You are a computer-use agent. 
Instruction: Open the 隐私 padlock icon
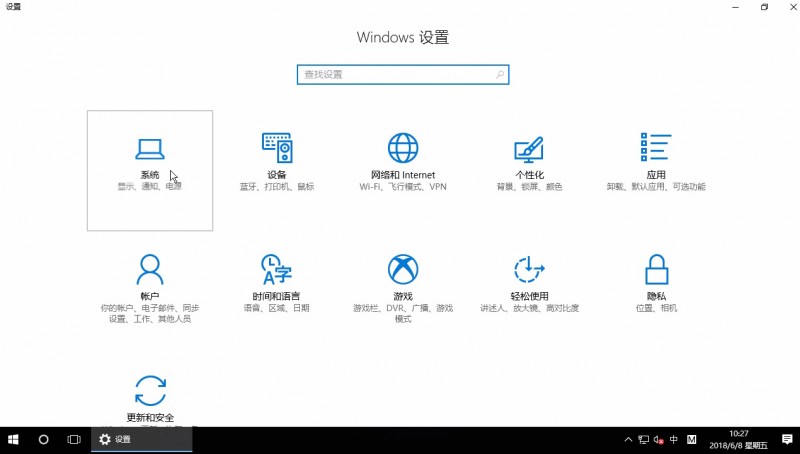[656, 269]
